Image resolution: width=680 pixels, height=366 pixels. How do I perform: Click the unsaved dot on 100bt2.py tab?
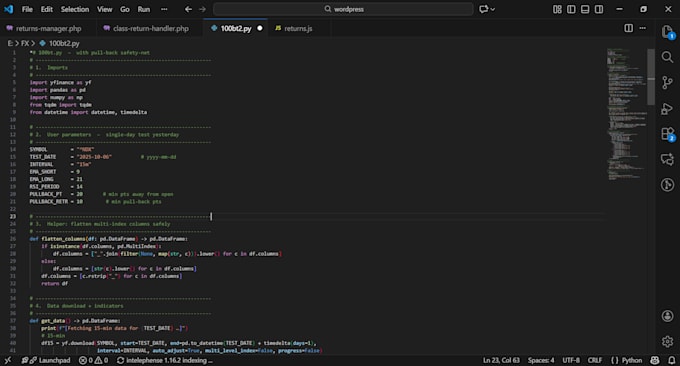coord(260,28)
